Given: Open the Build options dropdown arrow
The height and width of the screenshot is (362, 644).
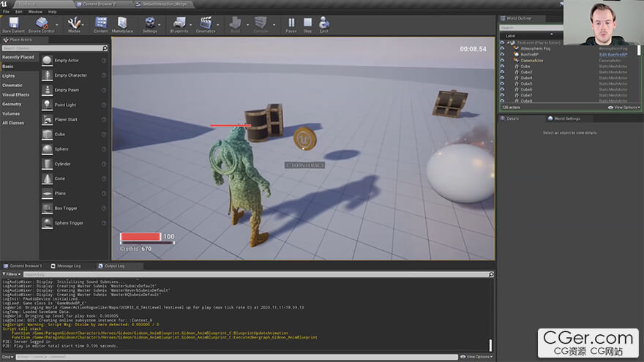Looking at the screenshot, I should [247, 25].
